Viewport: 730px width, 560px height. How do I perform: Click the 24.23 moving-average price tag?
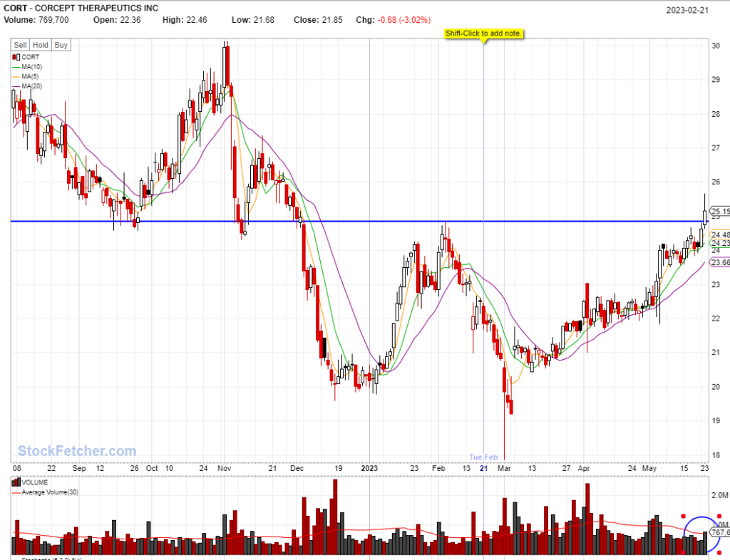(x=720, y=243)
